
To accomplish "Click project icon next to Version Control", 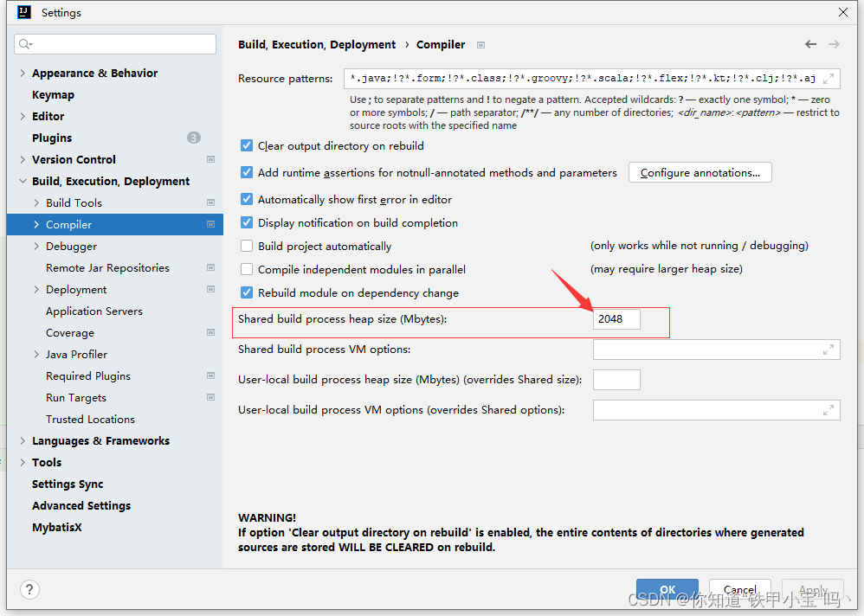I will coord(210,160).
